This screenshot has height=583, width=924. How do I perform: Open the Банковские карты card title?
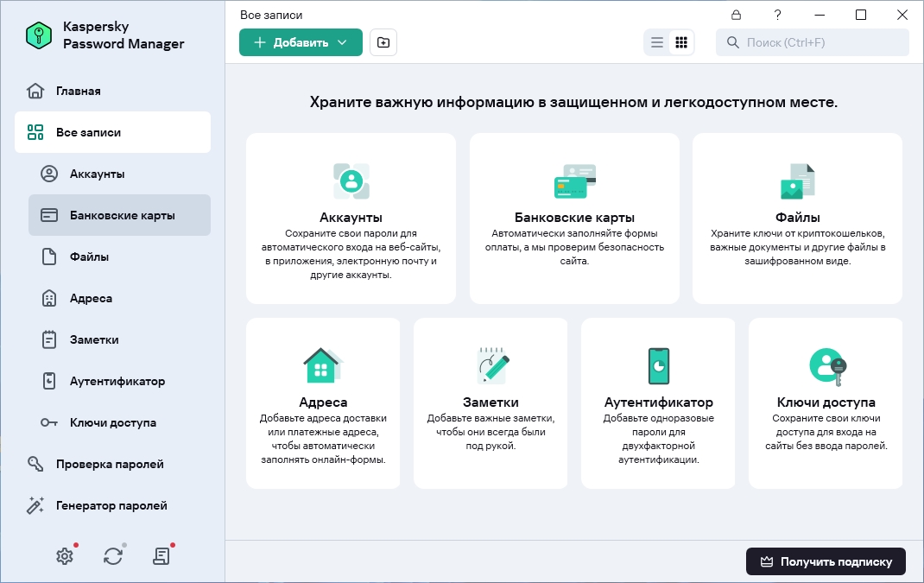coord(574,217)
